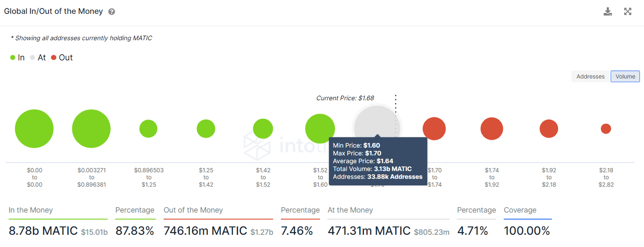This screenshot has width=644, height=247.
Task: Click the fullscreen expand icon
Action: click(628, 12)
